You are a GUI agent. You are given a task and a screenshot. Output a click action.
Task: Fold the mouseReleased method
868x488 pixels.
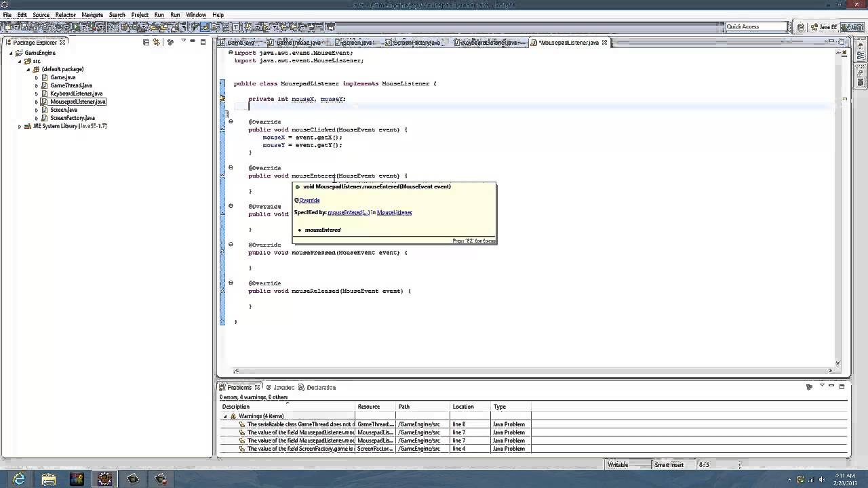(231, 283)
